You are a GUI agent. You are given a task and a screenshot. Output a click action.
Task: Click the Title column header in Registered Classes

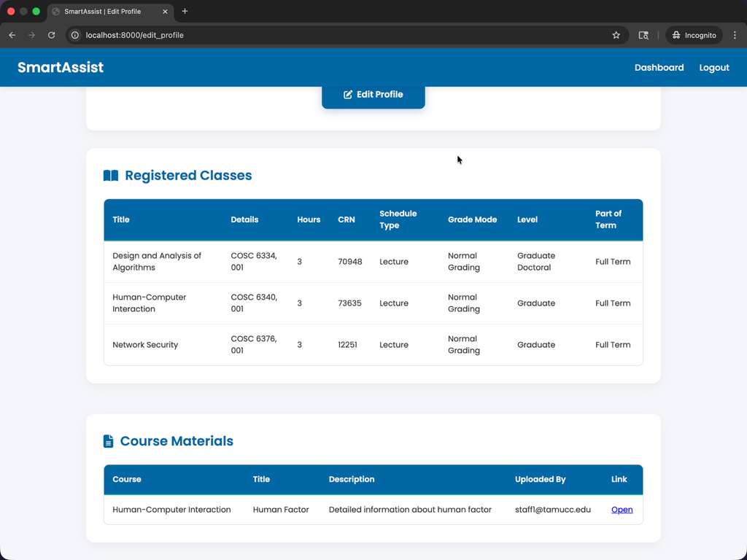pos(121,219)
